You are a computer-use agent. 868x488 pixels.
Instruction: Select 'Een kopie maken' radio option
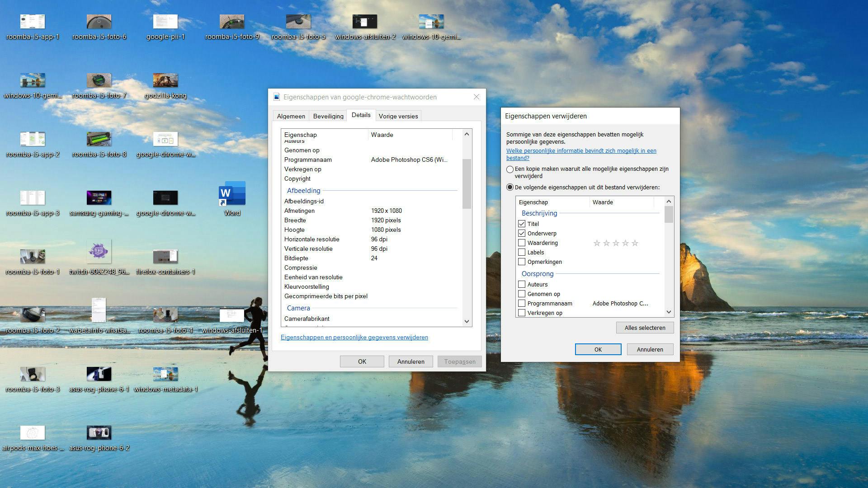pos(510,169)
